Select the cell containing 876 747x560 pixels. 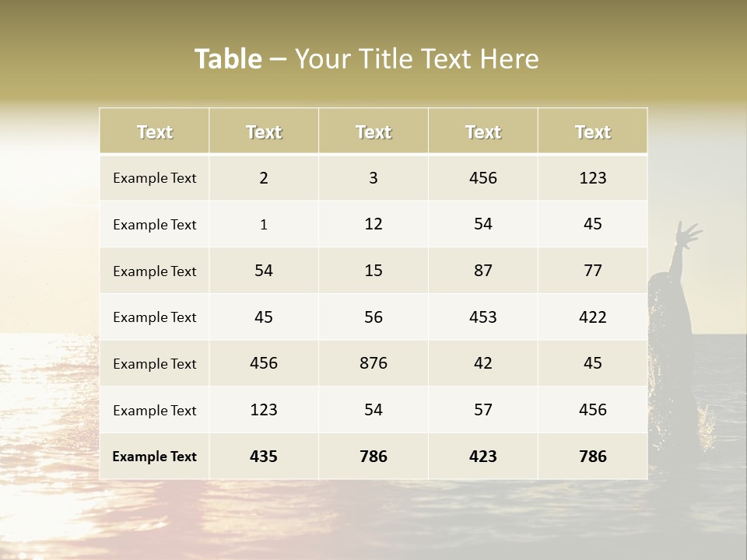click(x=373, y=363)
